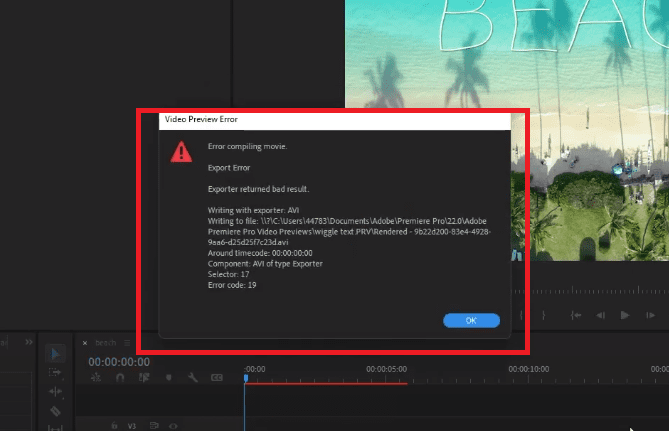Click the 'Export Error' line
This screenshot has width=669, height=431.
[229, 168]
